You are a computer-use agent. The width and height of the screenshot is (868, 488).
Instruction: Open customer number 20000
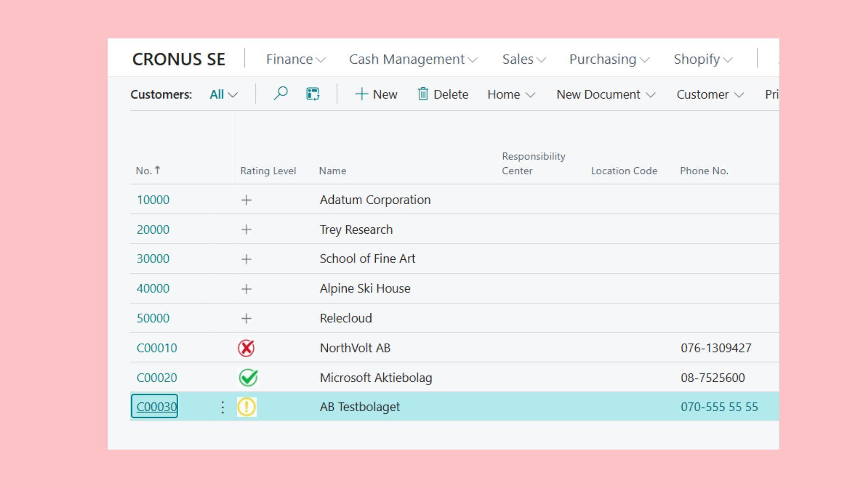click(153, 230)
